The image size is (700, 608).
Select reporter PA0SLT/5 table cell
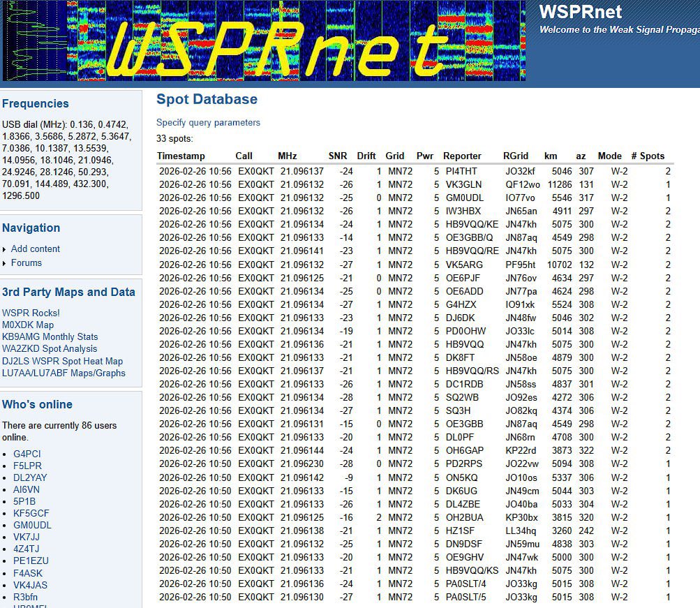click(x=466, y=597)
